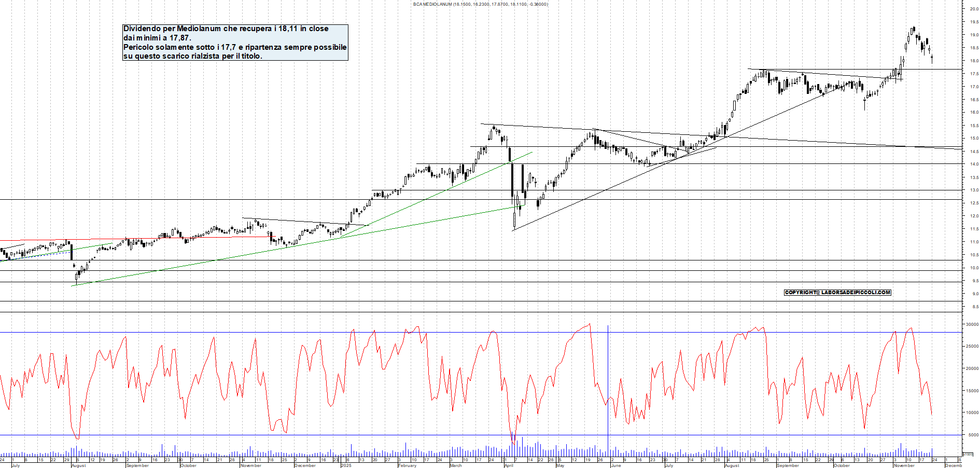Click the BCA MEDIOLANUM chart title
Screen dimensions: 980x468
click(478, 4)
